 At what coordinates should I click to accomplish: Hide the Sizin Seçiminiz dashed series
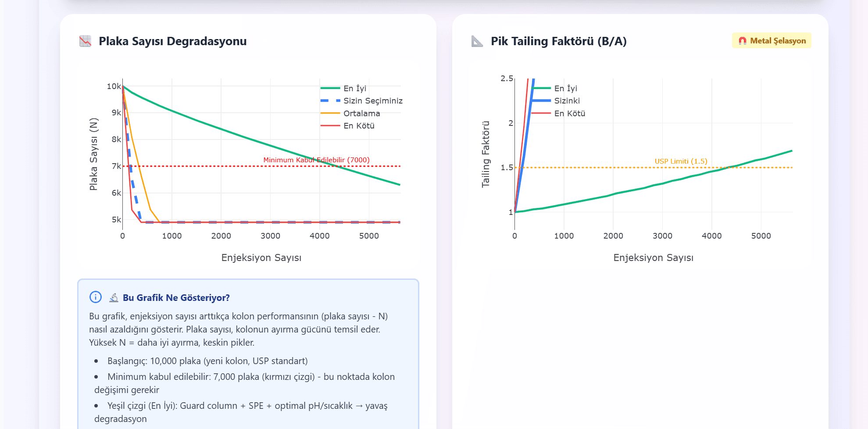click(x=372, y=101)
